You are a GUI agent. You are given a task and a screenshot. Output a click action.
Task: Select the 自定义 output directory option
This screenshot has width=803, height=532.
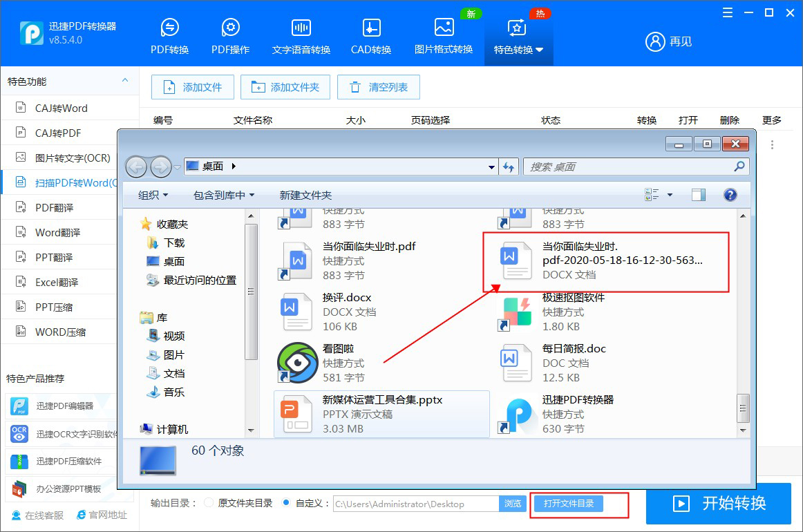[285, 503]
